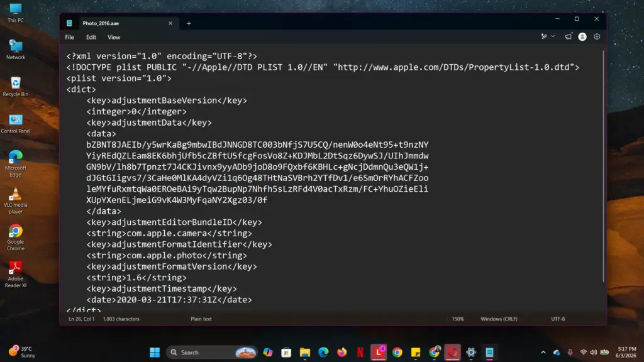Show hidden system tray icons
This screenshot has height=362, width=644.
pyautogui.click(x=543, y=352)
